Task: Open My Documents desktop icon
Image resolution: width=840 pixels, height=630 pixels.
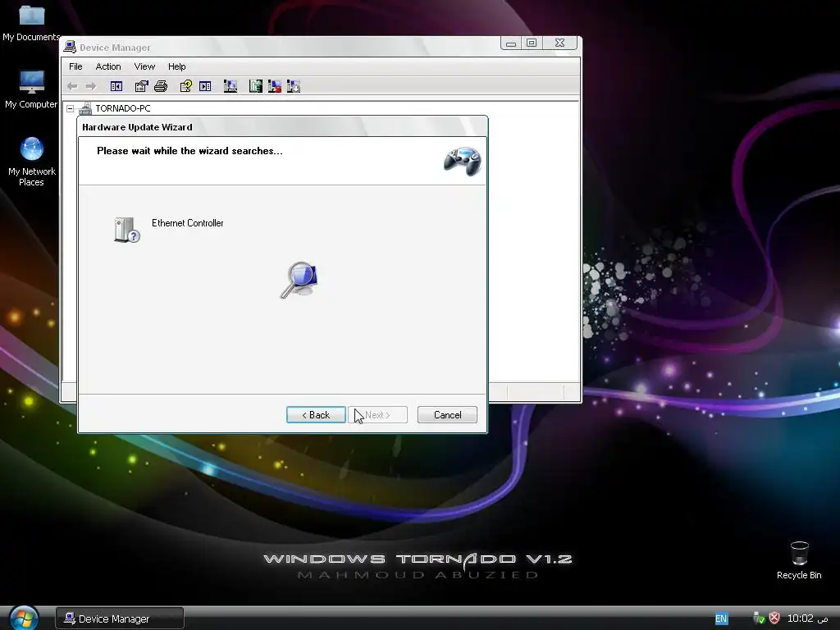Action: click(31, 21)
